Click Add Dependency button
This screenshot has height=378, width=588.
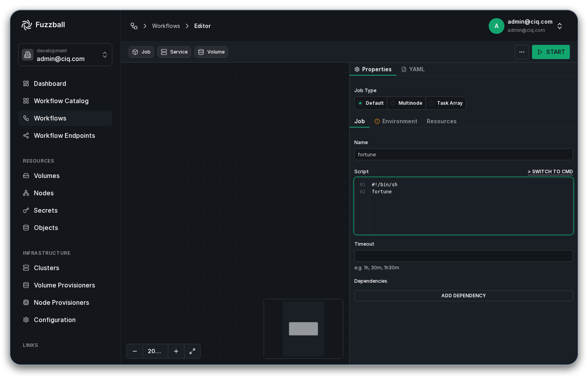[463, 296]
